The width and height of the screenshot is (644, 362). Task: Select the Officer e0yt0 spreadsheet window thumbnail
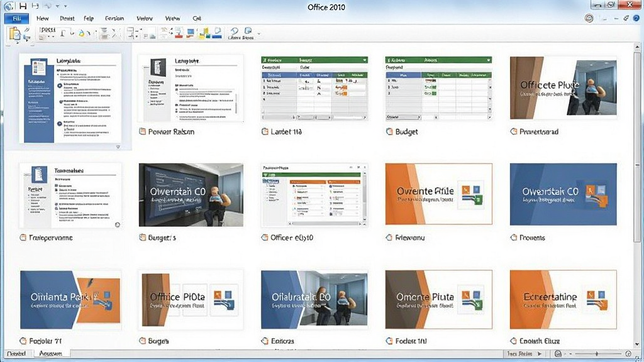[314, 195]
